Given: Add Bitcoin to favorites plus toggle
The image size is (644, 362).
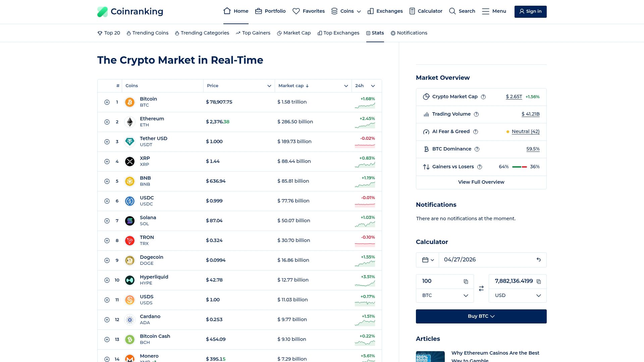Looking at the screenshot, I should [107, 102].
